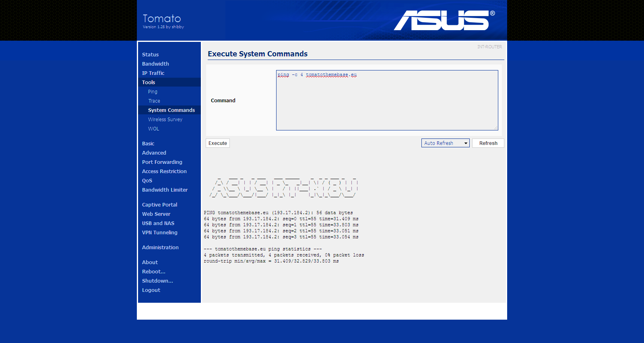Click 'Version 1.28 by shibby' text
Image resolution: width=644 pixels, height=343 pixels.
(x=163, y=27)
